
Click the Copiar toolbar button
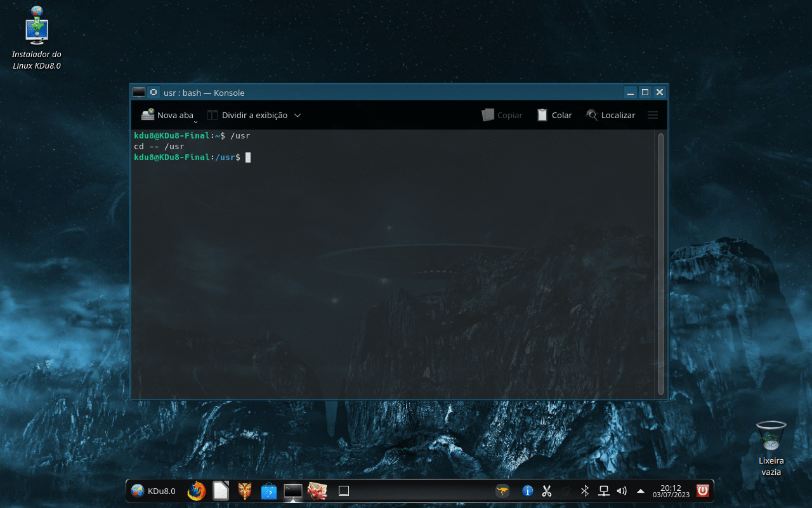[x=502, y=115]
